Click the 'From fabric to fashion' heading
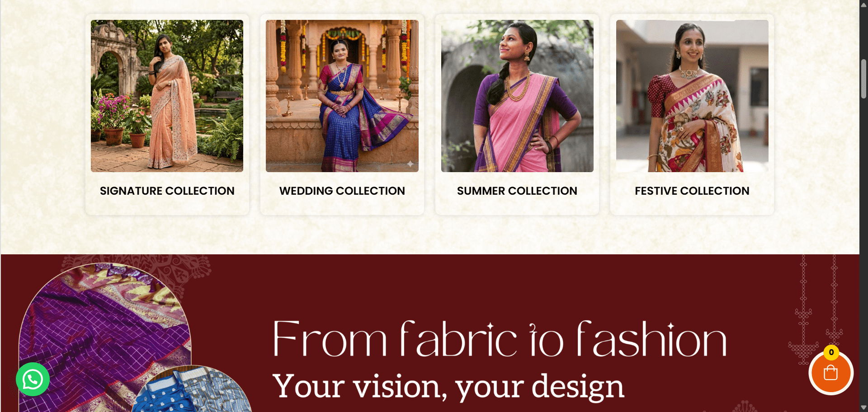The width and height of the screenshot is (868, 412). point(500,338)
